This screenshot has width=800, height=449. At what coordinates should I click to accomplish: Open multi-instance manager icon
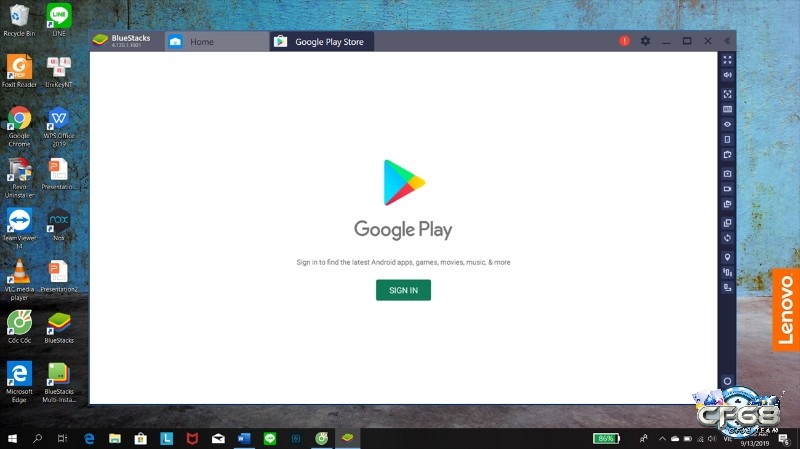click(727, 223)
